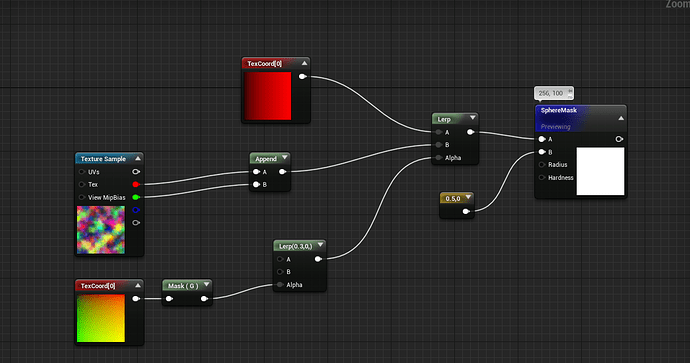
Task: Click the 0.5,0 constant's output pin
Action: (x=466, y=212)
